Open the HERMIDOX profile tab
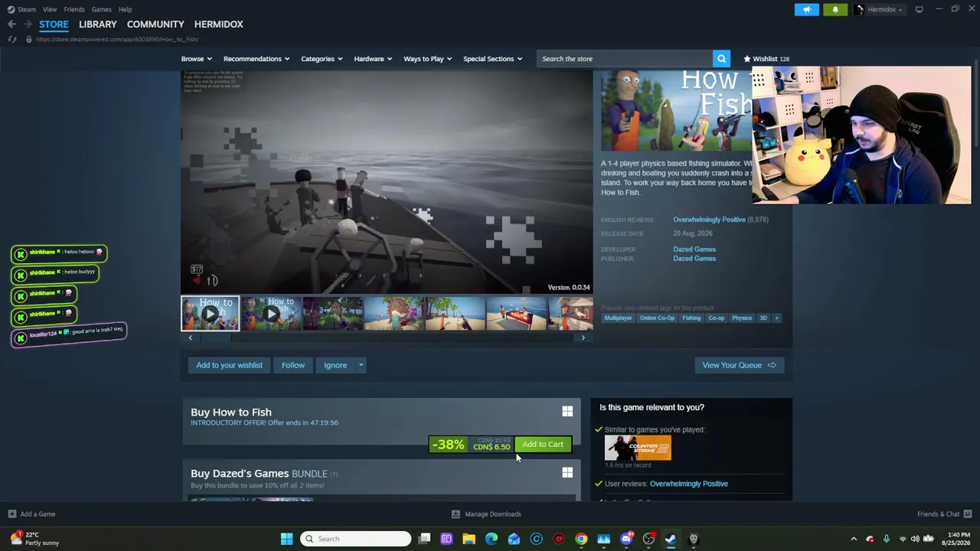The width and height of the screenshot is (980, 551). 218,24
